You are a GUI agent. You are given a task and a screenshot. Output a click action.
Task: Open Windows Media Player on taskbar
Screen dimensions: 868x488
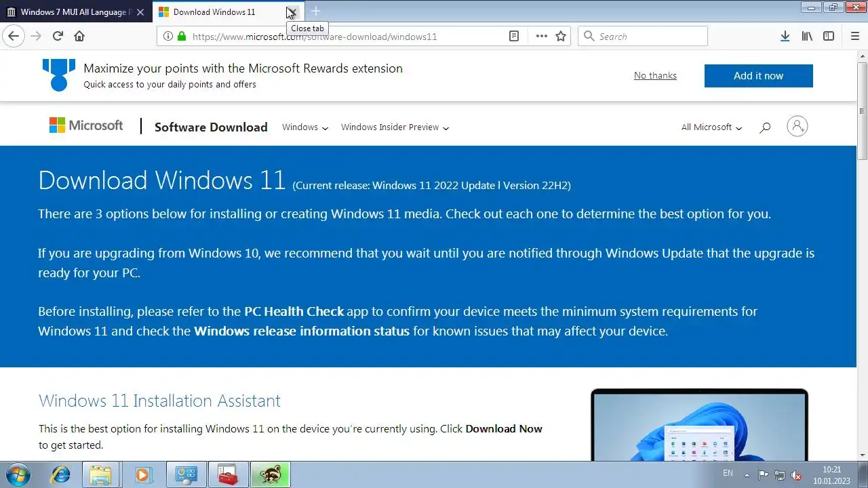point(142,474)
